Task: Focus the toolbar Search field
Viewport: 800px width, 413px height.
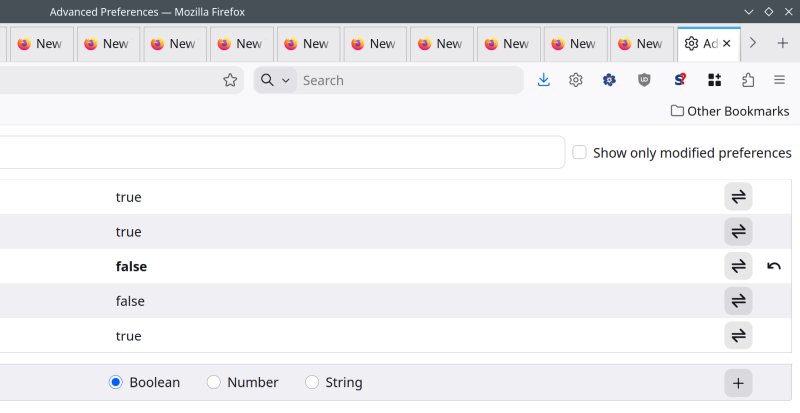Action: pos(411,80)
